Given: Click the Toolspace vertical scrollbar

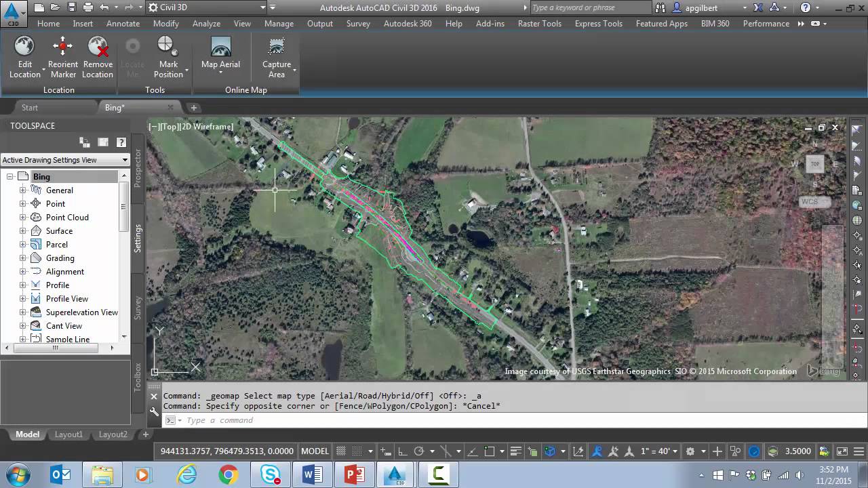Looking at the screenshot, I should point(123,256).
